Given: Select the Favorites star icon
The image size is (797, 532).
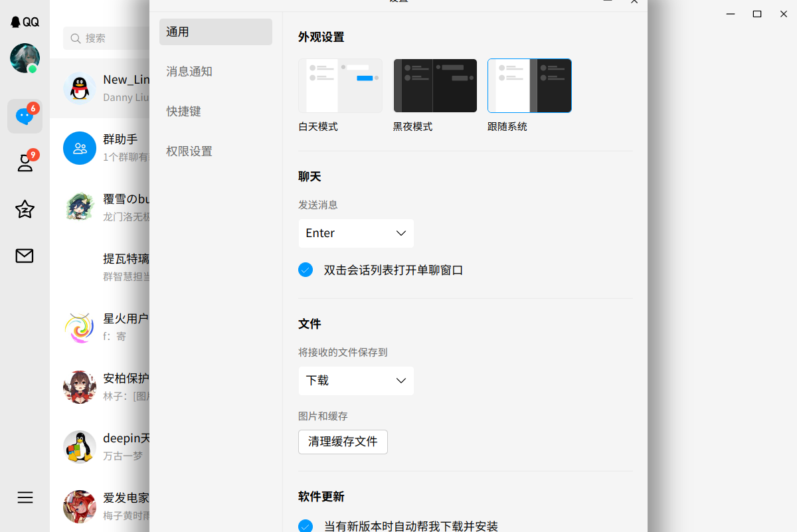Looking at the screenshot, I should [25, 209].
